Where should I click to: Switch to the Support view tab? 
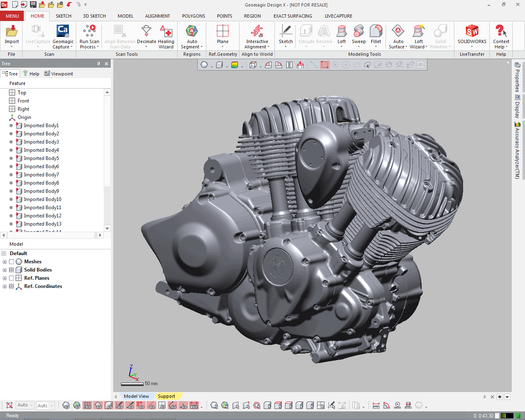pyautogui.click(x=167, y=396)
